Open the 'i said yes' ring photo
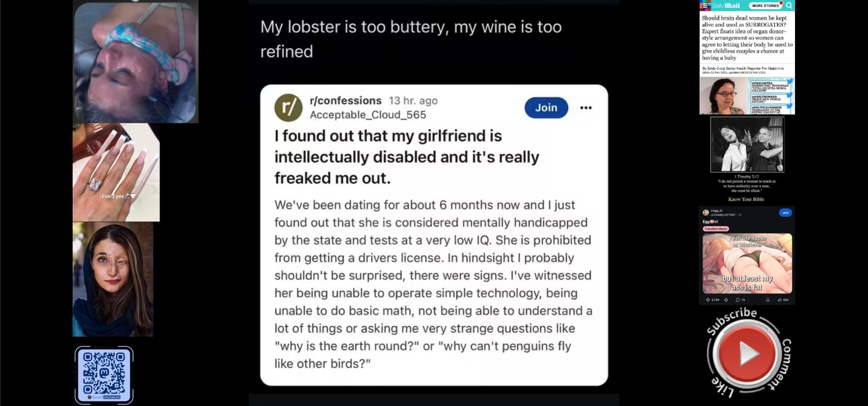This screenshot has width=868, height=406. (116, 172)
